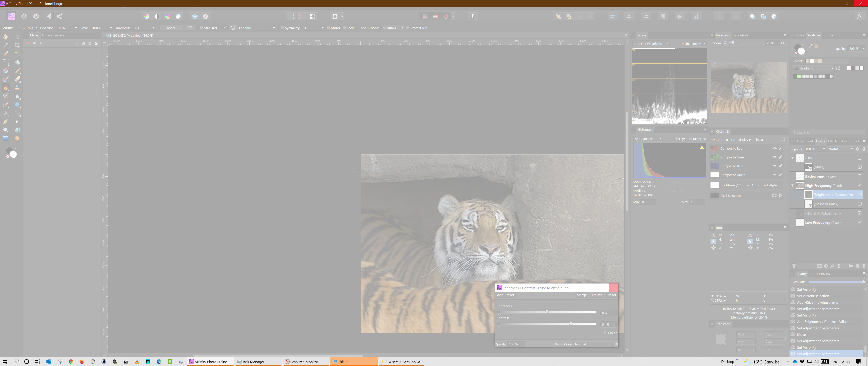Select the Crop tool
This screenshot has width=868, height=366.
tap(17, 45)
